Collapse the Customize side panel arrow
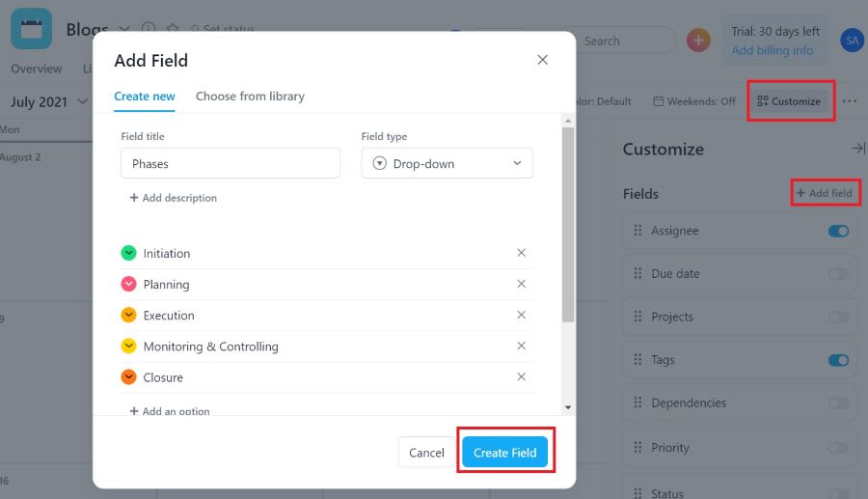The width and height of the screenshot is (868, 499). [x=858, y=149]
